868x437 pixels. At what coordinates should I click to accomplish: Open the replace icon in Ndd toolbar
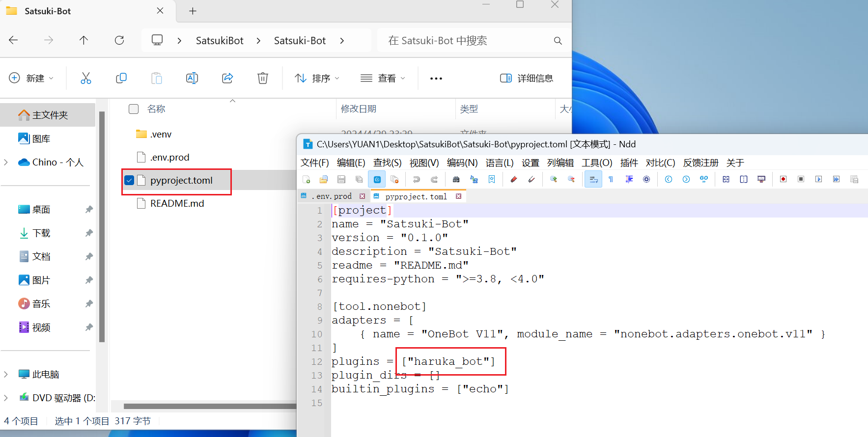pyautogui.click(x=474, y=180)
